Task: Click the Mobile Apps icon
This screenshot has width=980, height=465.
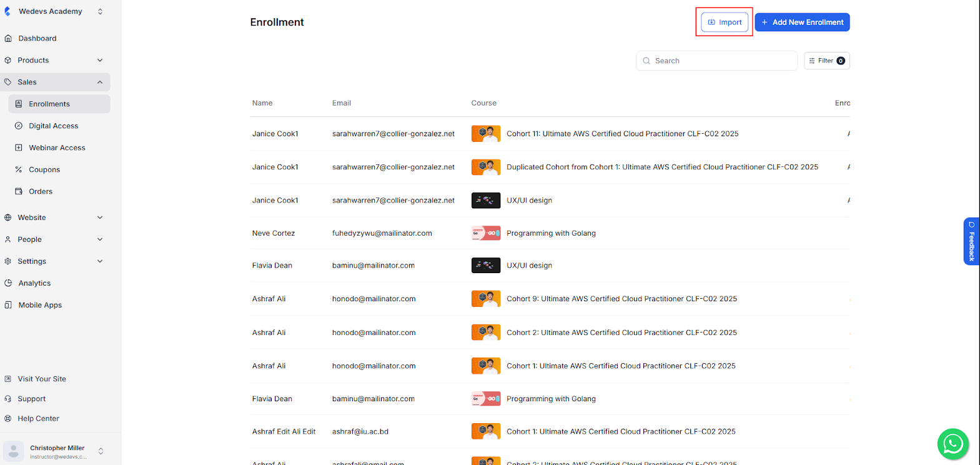Action: (x=8, y=305)
